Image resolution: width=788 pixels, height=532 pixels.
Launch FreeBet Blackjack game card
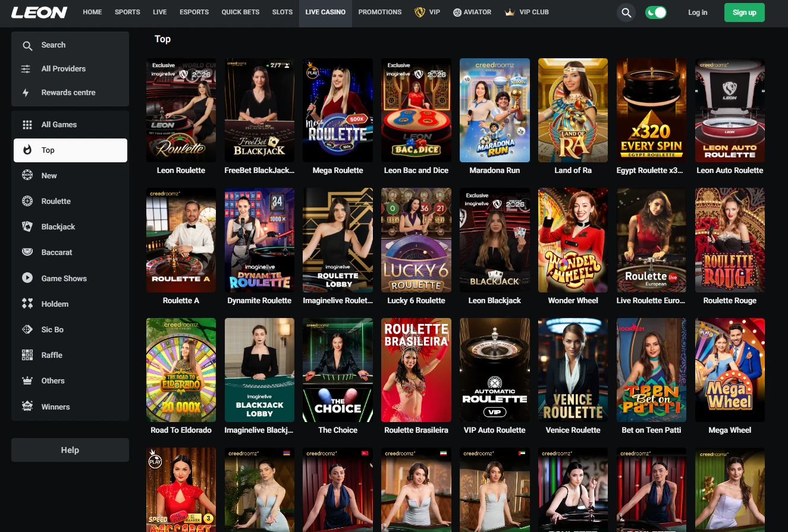(260, 111)
